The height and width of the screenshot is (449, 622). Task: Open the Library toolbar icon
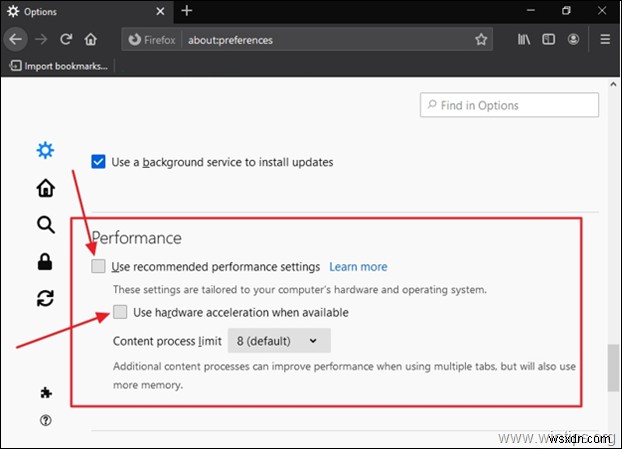coord(524,40)
